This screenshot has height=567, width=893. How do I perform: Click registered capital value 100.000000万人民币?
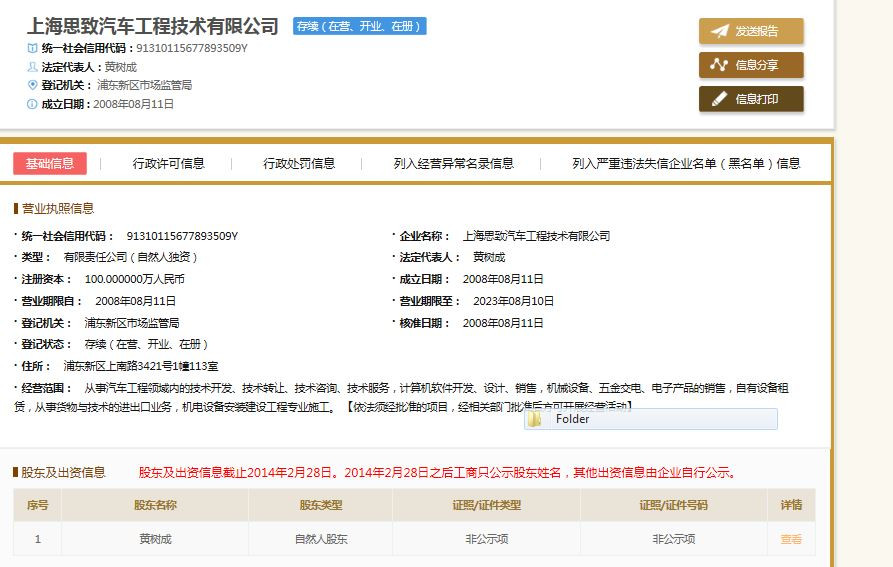(134, 280)
